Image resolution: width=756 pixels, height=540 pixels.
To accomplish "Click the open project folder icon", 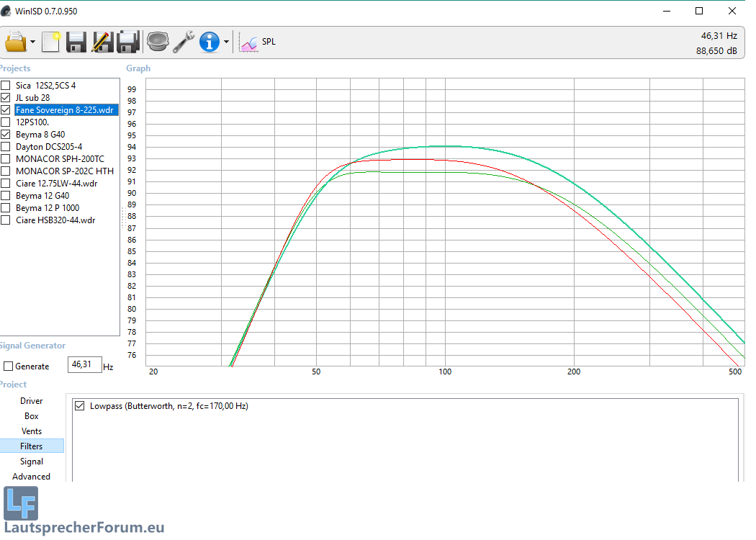I will pos(15,42).
